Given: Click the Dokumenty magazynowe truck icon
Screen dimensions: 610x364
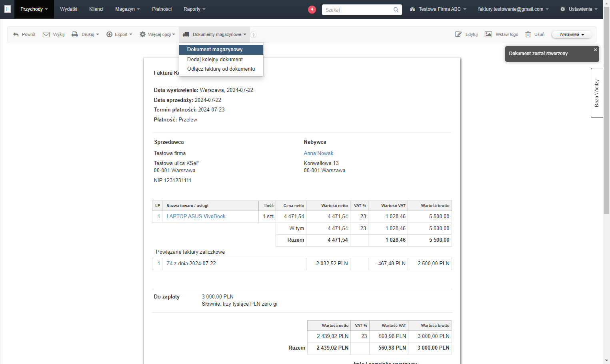Looking at the screenshot, I should 186,35.
